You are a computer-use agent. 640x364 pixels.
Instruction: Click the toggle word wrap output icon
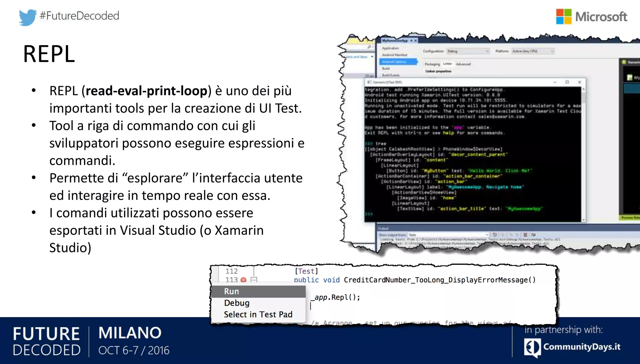click(x=533, y=235)
